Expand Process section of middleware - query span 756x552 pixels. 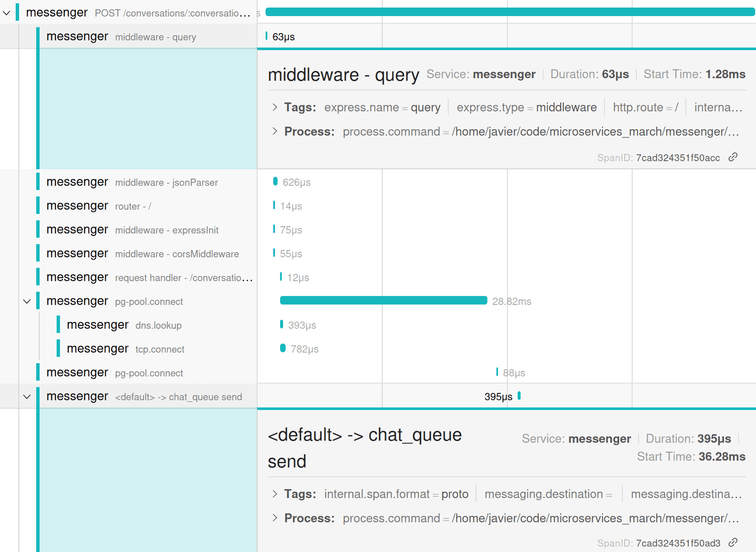tap(275, 132)
